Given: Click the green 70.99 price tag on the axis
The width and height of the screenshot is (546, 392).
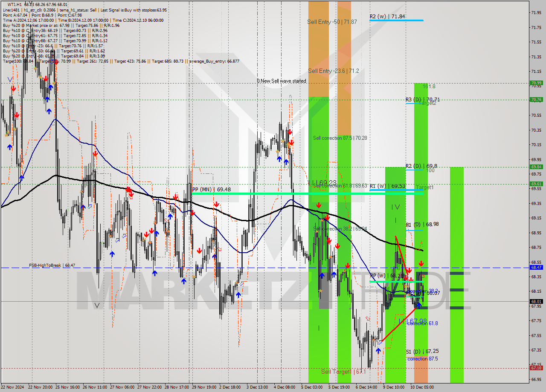Looking at the screenshot, I should tap(536, 83).
